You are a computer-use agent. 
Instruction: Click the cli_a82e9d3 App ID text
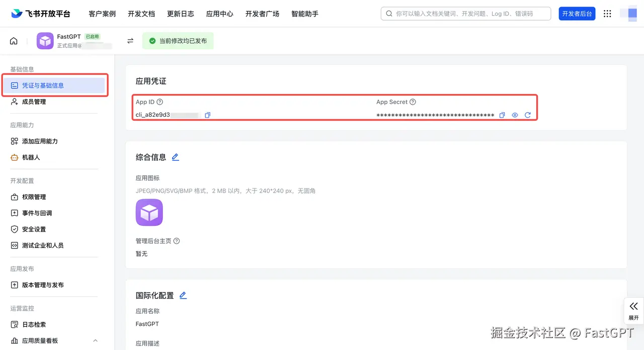point(153,115)
